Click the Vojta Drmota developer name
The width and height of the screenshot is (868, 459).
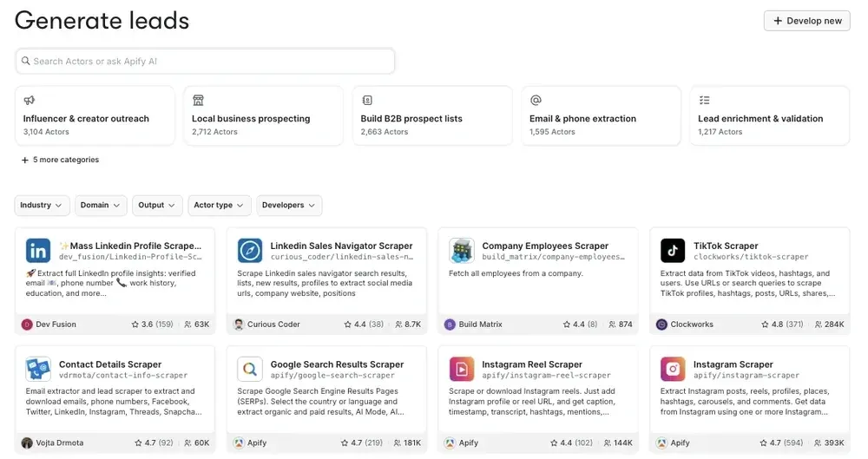pos(60,443)
